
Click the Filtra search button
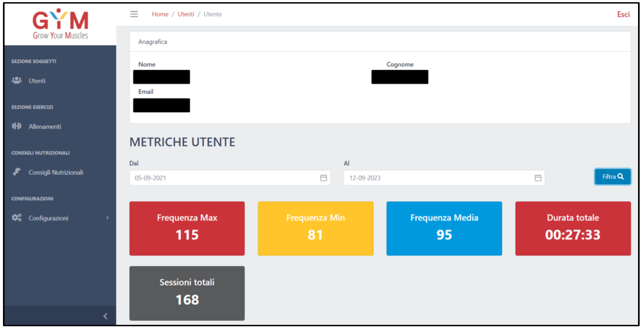(613, 177)
